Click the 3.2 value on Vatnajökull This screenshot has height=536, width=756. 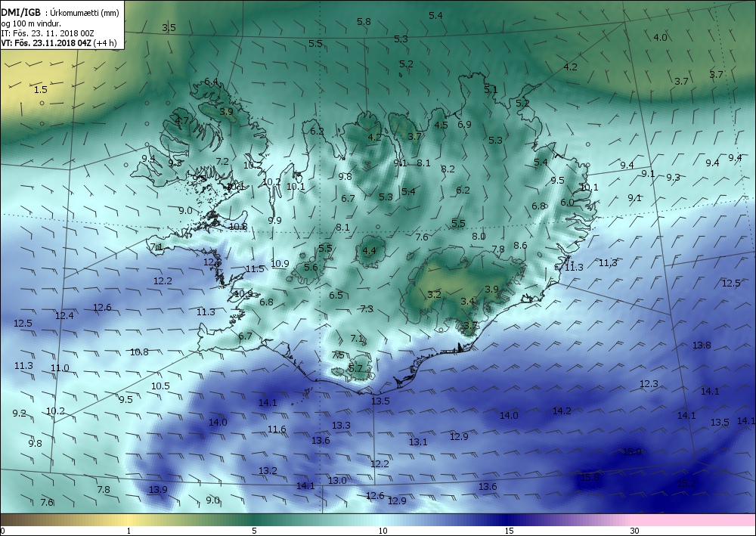pyautogui.click(x=435, y=294)
